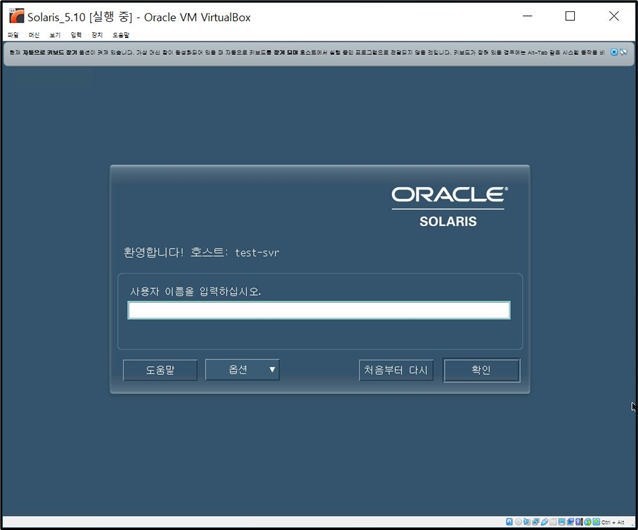Click the display status icon
The image size is (638, 530).
click(x=562, y=522)
